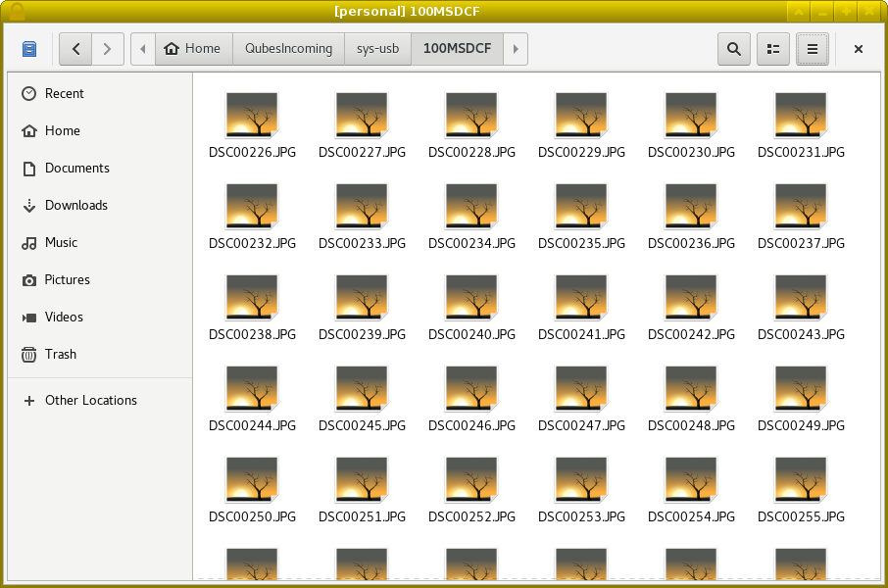This screenshot has width=888, height=588.
Task: Click the DSC00254.JPG file name label
Action: (691, 516)
